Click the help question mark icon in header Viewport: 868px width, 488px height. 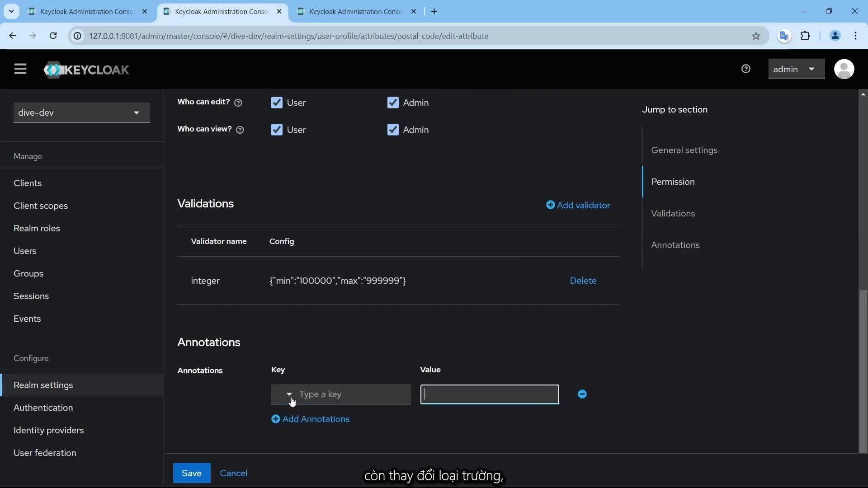tap(746, 69)
